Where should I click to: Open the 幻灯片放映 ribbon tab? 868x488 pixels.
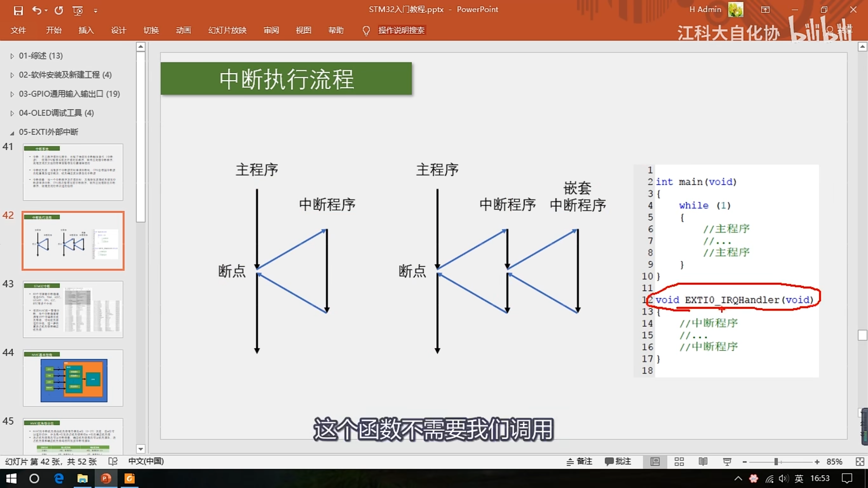click(x=227, y=30)
